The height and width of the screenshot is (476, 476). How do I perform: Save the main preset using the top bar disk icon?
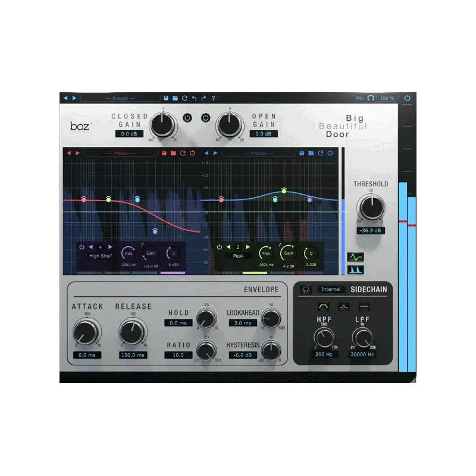tap(166, 98)
